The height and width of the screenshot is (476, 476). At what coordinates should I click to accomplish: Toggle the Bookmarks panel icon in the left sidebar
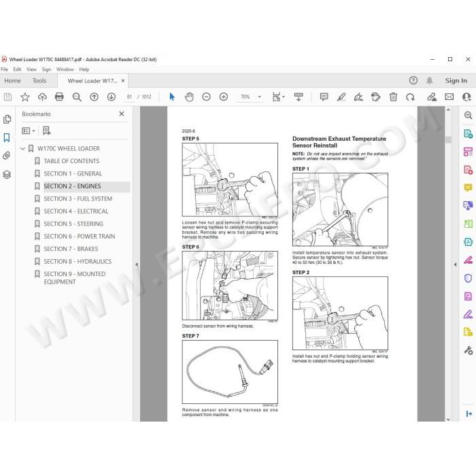point(7,137)
